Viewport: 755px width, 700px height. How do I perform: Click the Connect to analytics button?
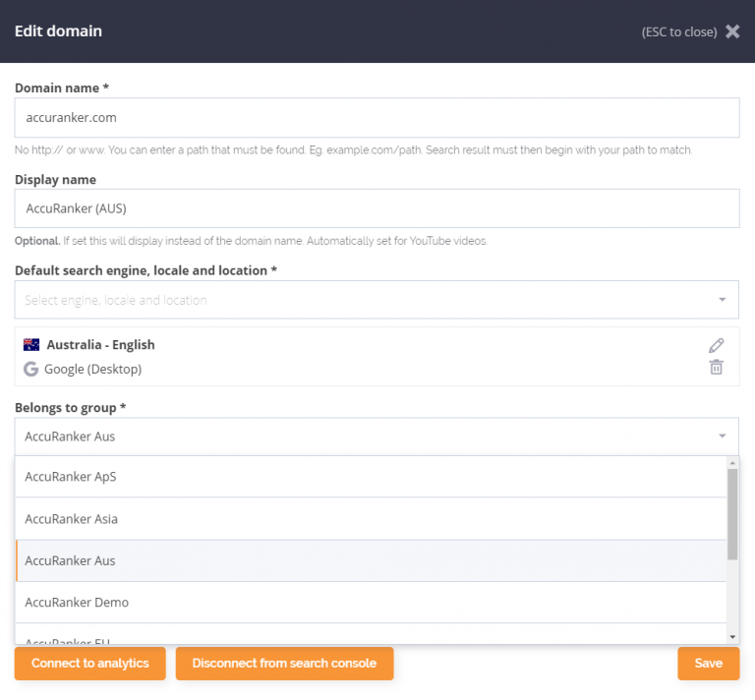coord(90,664)
